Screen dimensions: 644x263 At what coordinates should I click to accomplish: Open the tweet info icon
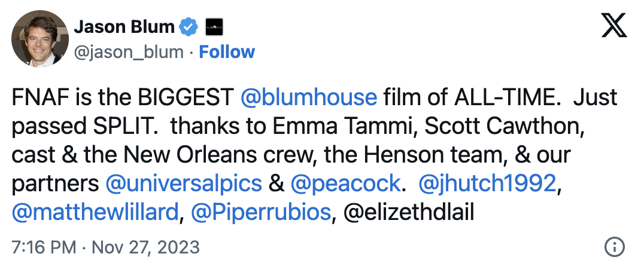click(615, 247)
